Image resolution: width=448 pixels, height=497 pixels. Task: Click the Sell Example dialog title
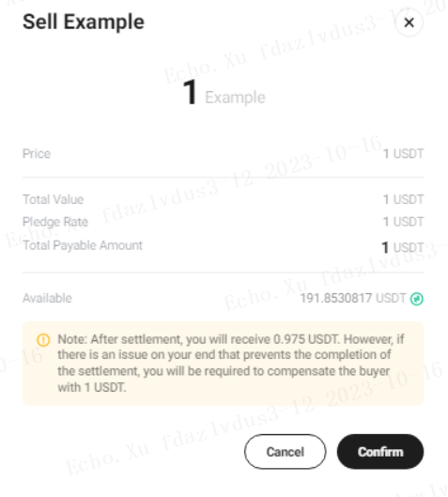click(84, 22)
